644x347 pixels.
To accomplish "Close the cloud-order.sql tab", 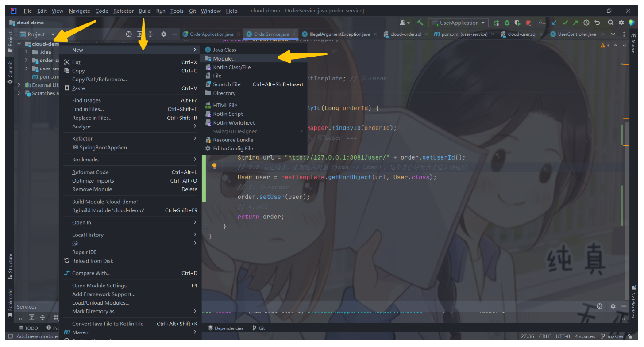I will click(x=427, y=34).
